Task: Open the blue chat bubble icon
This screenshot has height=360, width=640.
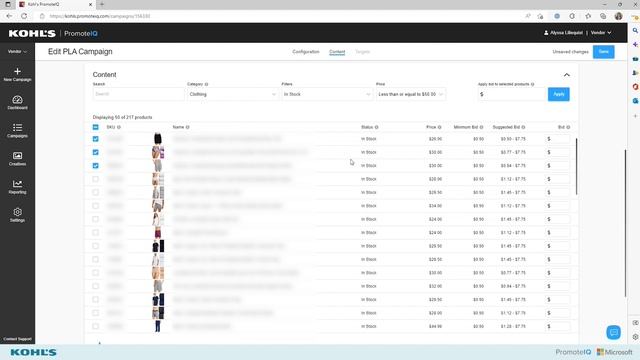Action: (613, 332)
